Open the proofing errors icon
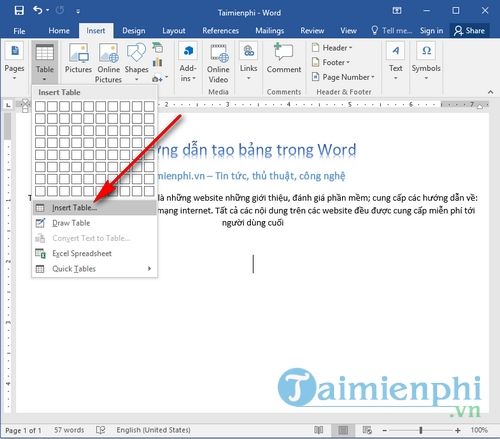500x439 pixels. (x=101, y=430)
